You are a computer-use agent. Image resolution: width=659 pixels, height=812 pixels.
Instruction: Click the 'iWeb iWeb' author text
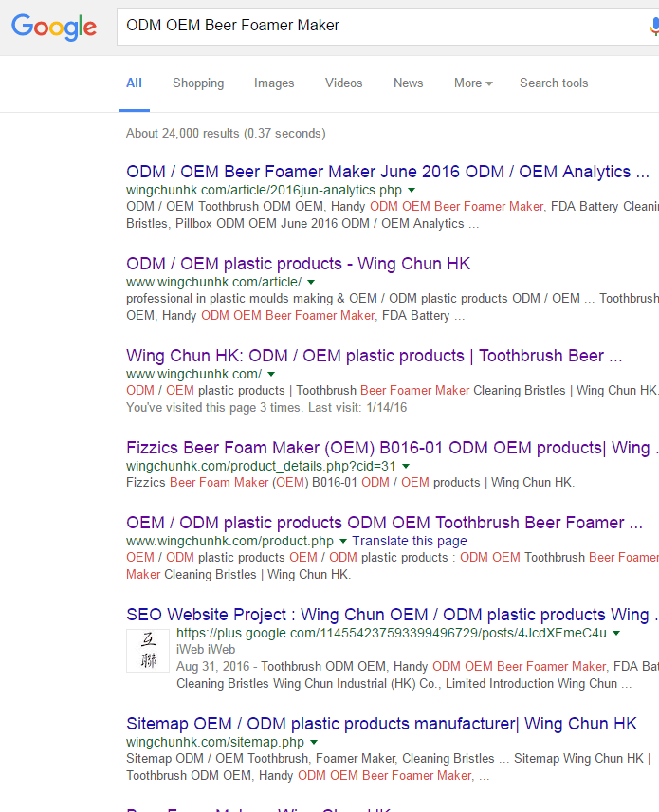coord(206,650)
